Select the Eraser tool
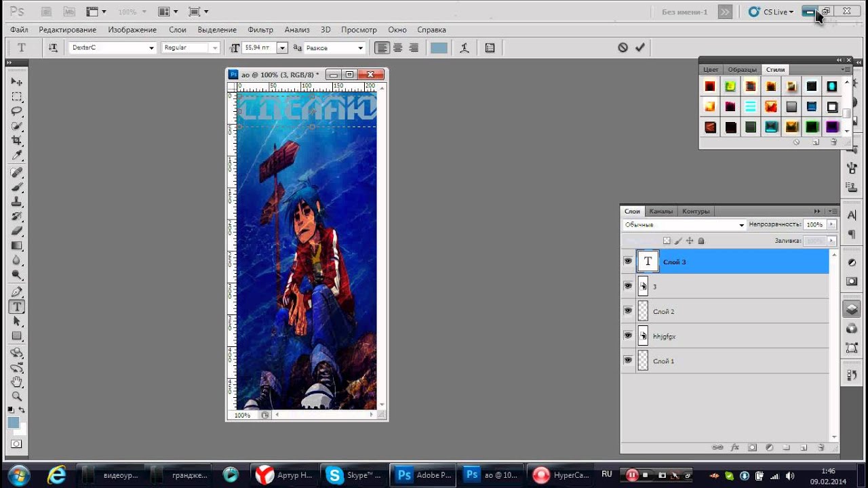868x488 pixels. pos(17,232)
